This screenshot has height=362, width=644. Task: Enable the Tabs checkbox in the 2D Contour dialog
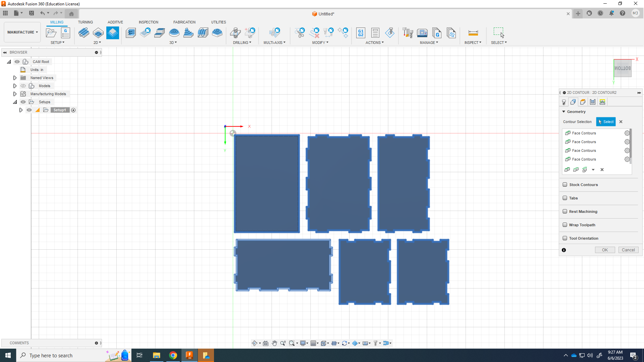click(566, 198)
